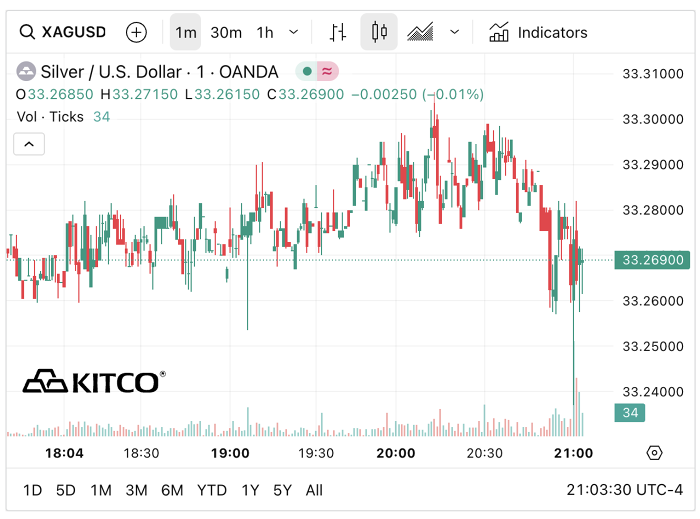
Task: Click the 33.24000 price axis label
Action: coord(653,392)
